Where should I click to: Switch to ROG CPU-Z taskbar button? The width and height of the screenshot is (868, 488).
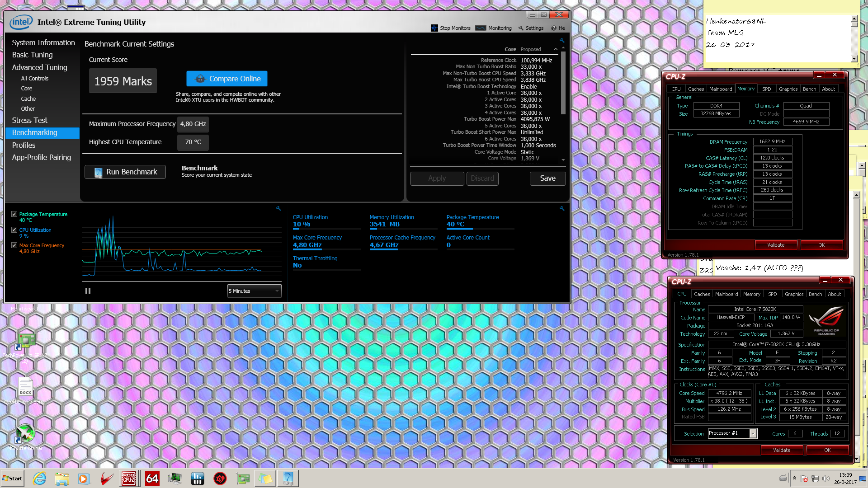click(129, 479)
